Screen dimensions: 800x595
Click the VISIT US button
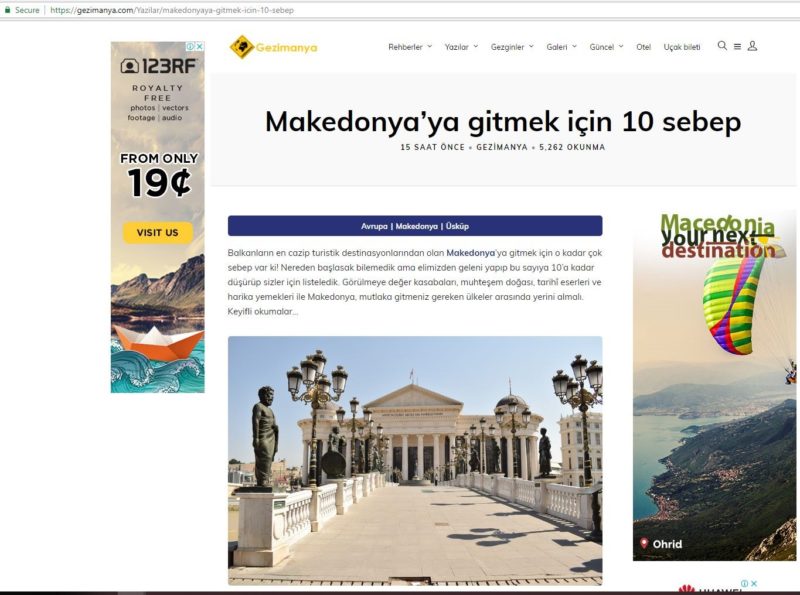[158, 233]
